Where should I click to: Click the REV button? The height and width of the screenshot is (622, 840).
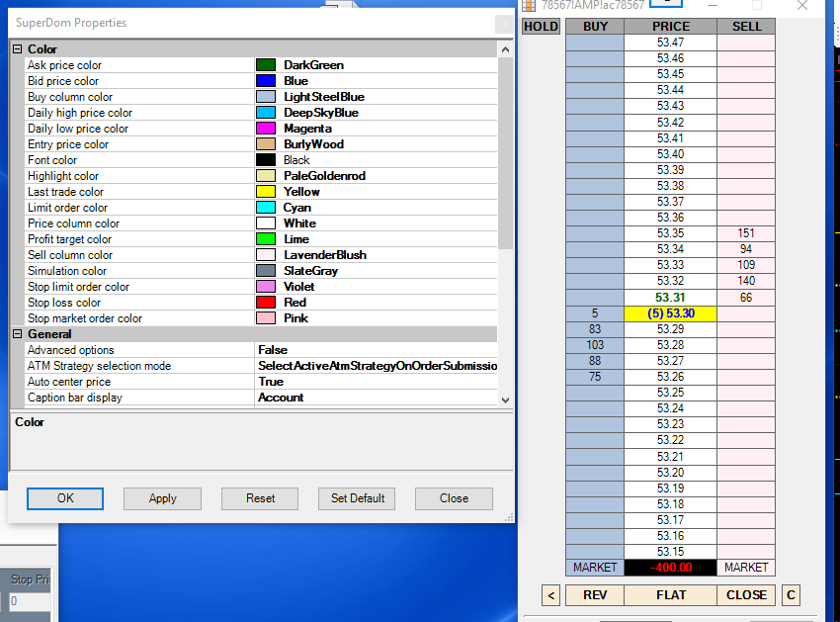pos(595,595)
